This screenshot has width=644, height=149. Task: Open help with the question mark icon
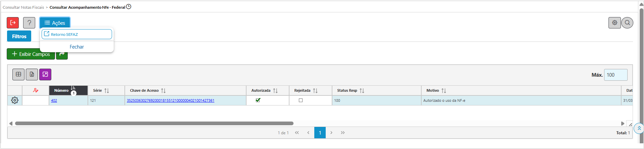pyautogui.click(x=29, y=23)
